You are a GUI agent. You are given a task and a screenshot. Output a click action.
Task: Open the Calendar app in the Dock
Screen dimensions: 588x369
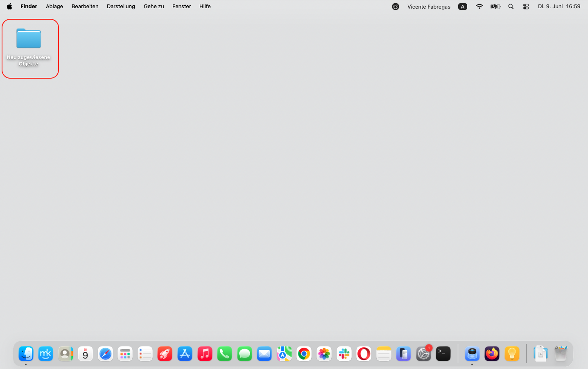[85, 353]
